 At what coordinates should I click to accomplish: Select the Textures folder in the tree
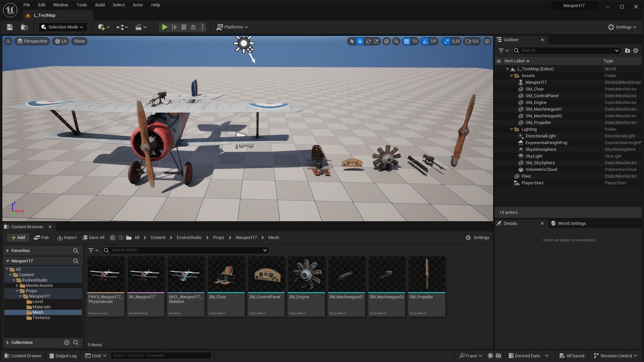click(41, 318)
